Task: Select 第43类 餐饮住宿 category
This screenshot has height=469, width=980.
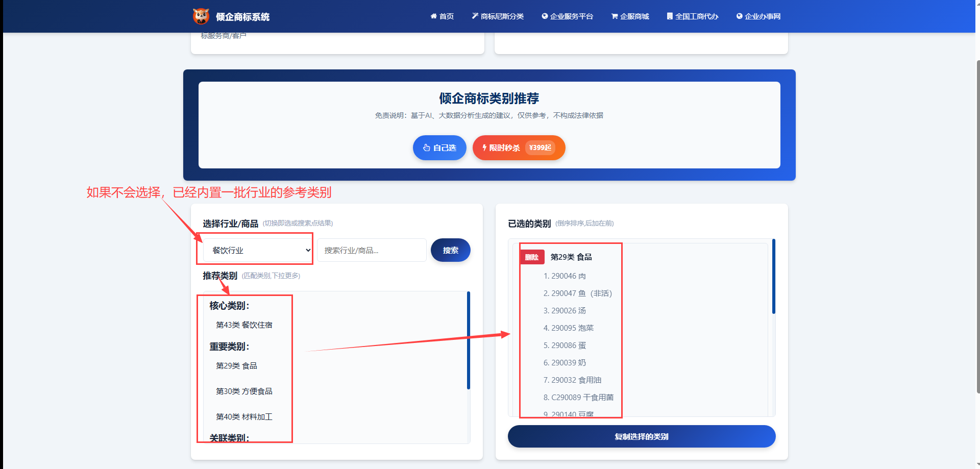Action: tap(244, 325)
